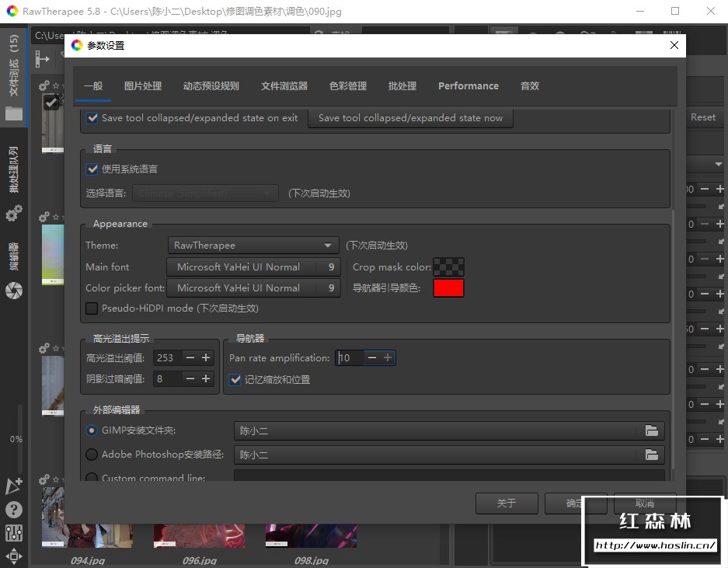This screenshot has height=568, width=728.
Task: Click the 取消 button
Action: 644,503
